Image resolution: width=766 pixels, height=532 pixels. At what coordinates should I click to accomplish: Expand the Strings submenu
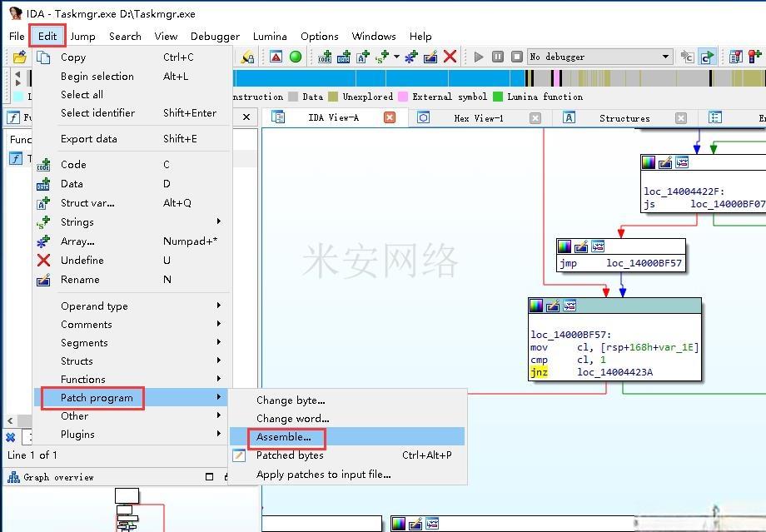coord(219,221)
